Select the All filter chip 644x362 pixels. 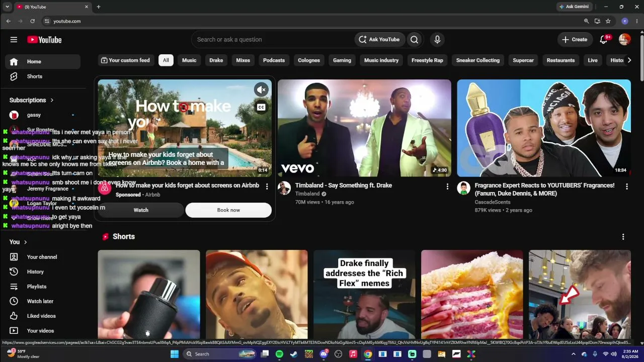166,60
